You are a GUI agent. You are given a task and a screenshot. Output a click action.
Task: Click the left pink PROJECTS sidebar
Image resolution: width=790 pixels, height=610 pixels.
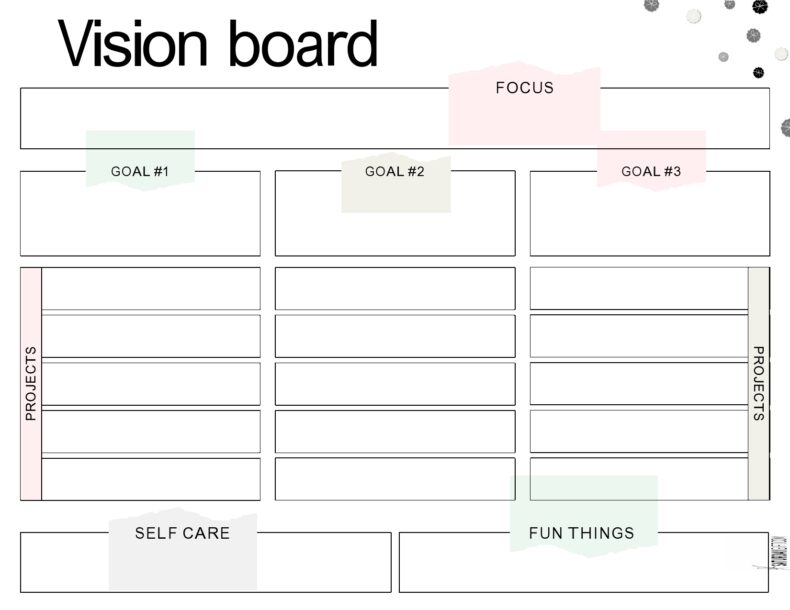(x=30, y=383)
